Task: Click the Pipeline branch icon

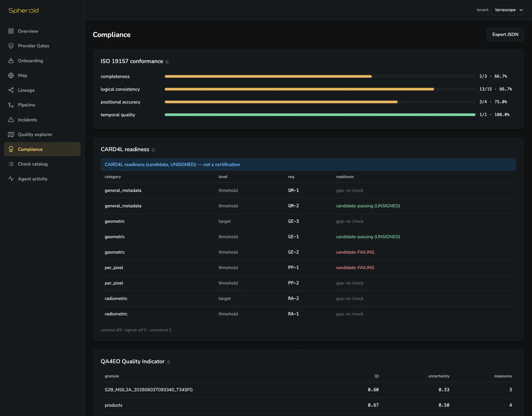Action: (x=11, y=105)
